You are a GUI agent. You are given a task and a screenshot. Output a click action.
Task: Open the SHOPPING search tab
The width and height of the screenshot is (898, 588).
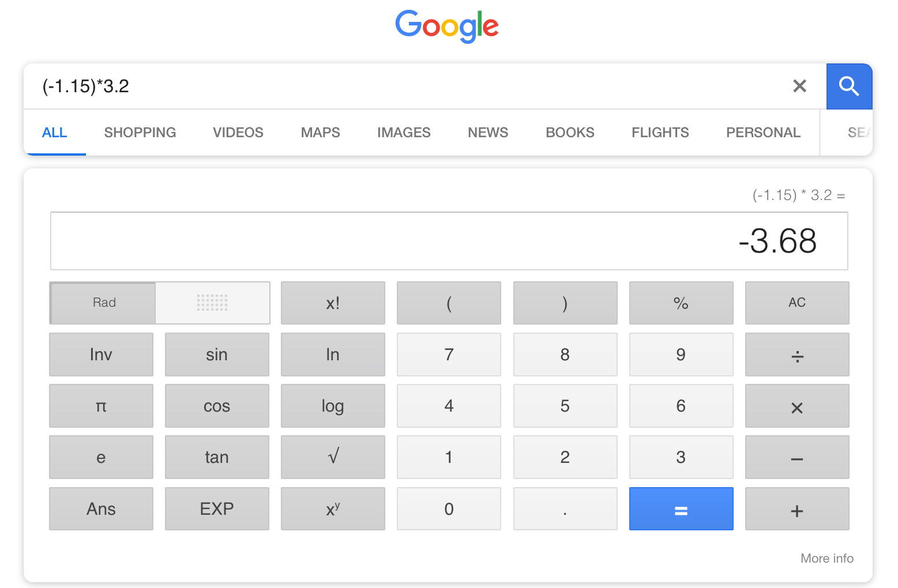(x=140, y=133)
